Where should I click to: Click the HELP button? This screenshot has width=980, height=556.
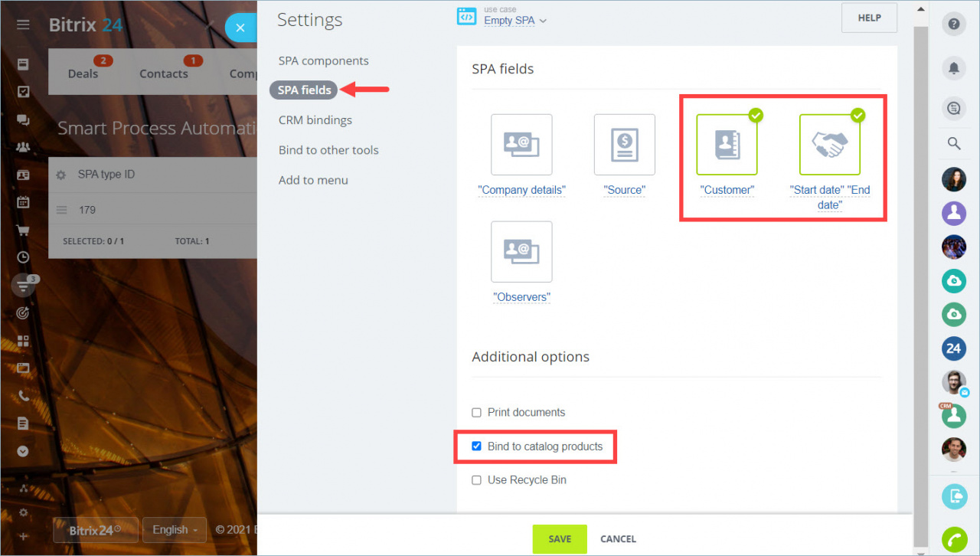869,18
